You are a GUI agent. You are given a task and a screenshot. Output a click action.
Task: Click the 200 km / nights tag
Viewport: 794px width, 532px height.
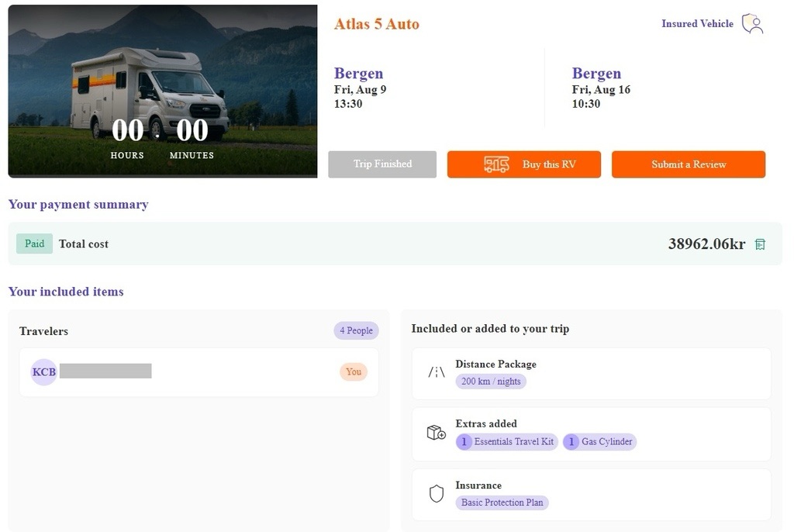tap(491, 382)
